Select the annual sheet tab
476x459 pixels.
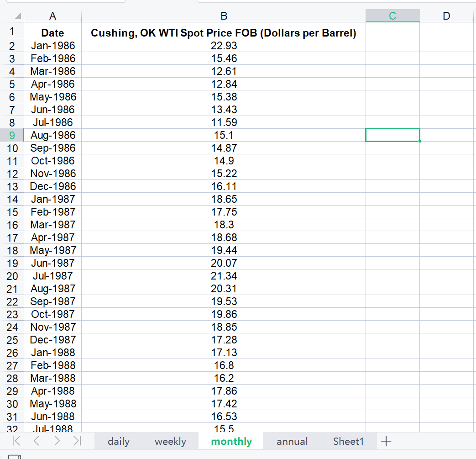(x=292, y=441)
